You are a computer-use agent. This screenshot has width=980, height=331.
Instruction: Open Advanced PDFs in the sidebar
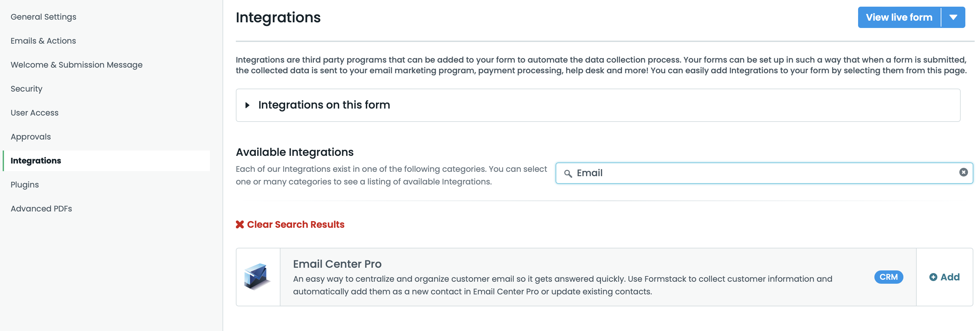coord(41,208)
